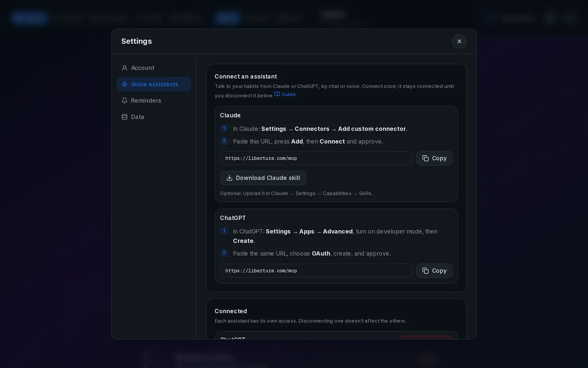Click the 'ChatGPT' card heading above step 1
This screenshot has width=588, height=368.
(233, 218)
